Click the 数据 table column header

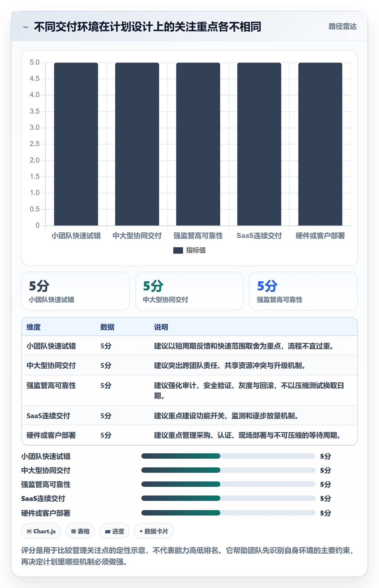click(x=107, y=327)
